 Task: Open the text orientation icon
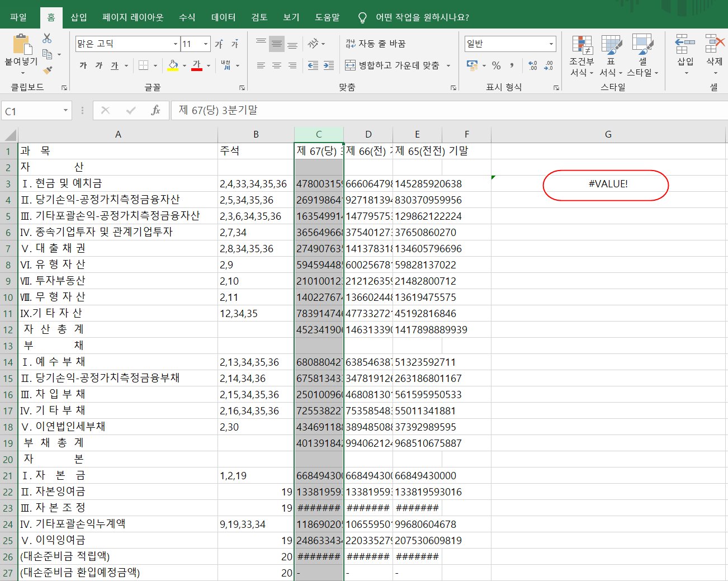pyautogui.click(x=313, y=44)
